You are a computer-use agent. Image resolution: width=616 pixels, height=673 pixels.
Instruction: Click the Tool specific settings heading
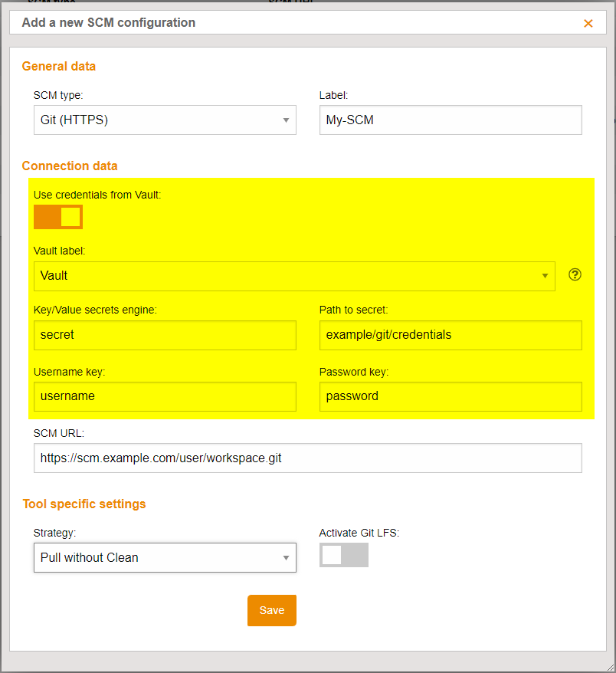[84, 504]
